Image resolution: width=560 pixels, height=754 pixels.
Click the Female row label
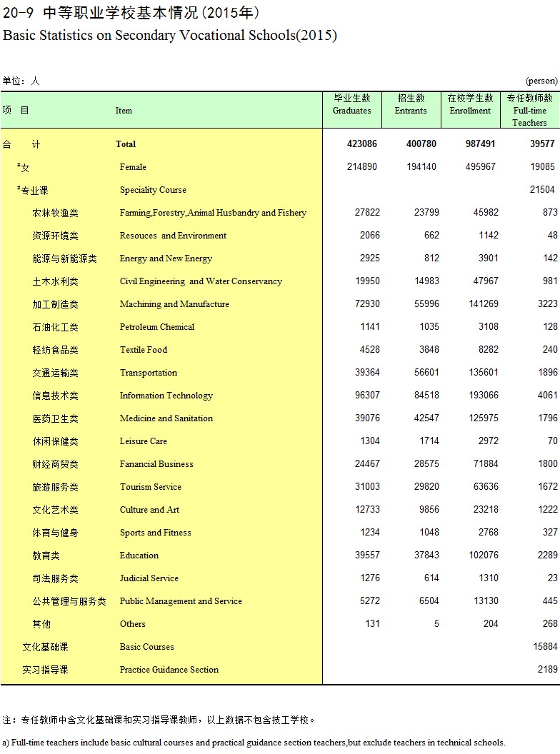[x=133, y=167]
